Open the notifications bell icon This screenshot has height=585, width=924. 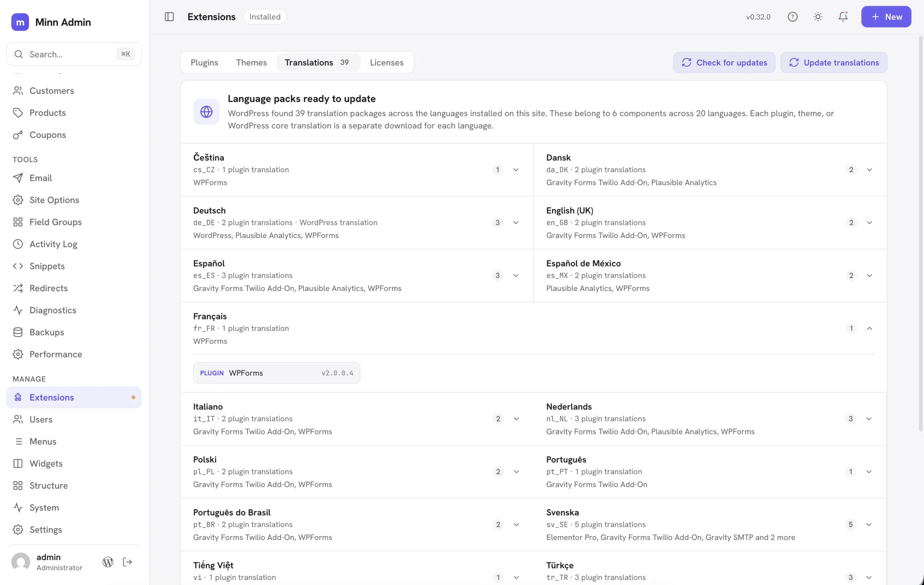[843, 17]
